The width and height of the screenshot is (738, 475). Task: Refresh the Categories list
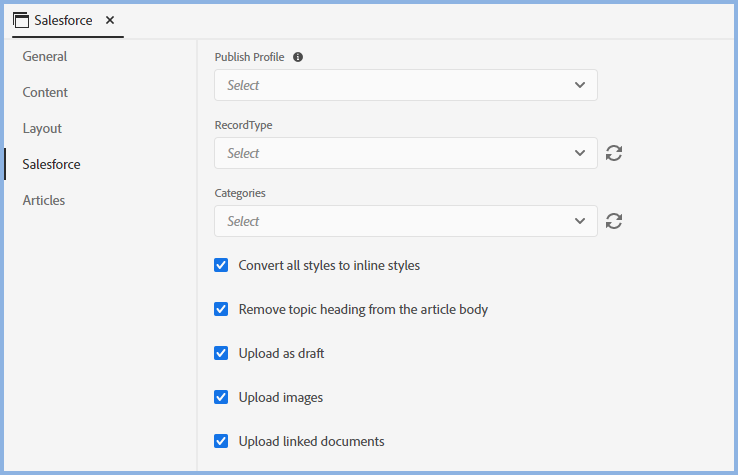pos(614,221)
